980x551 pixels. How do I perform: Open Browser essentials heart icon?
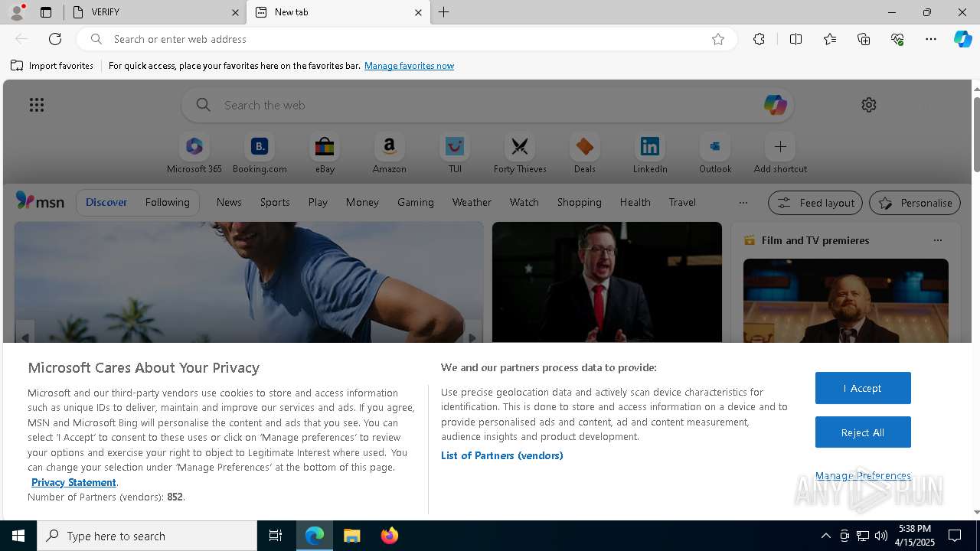click(x=897, y=39)
